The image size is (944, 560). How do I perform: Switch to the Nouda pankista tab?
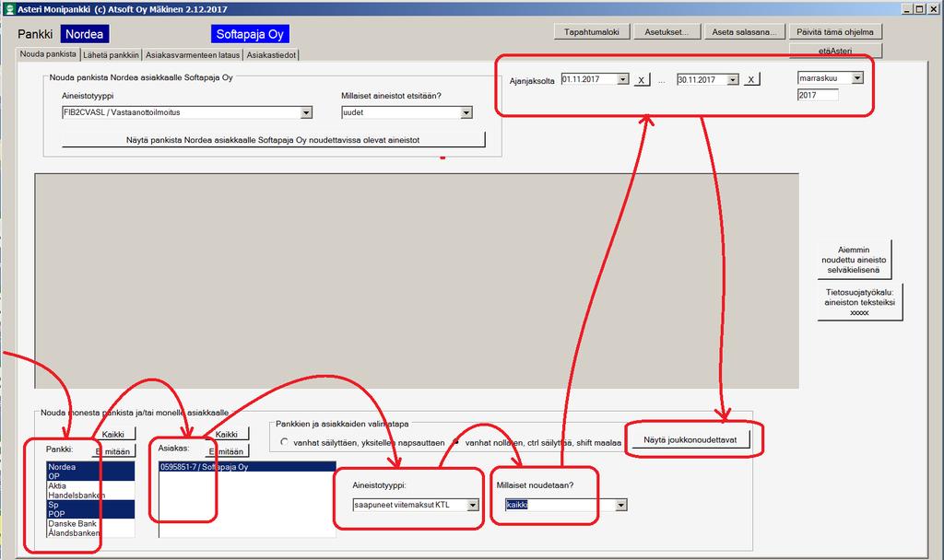[48, 54]
